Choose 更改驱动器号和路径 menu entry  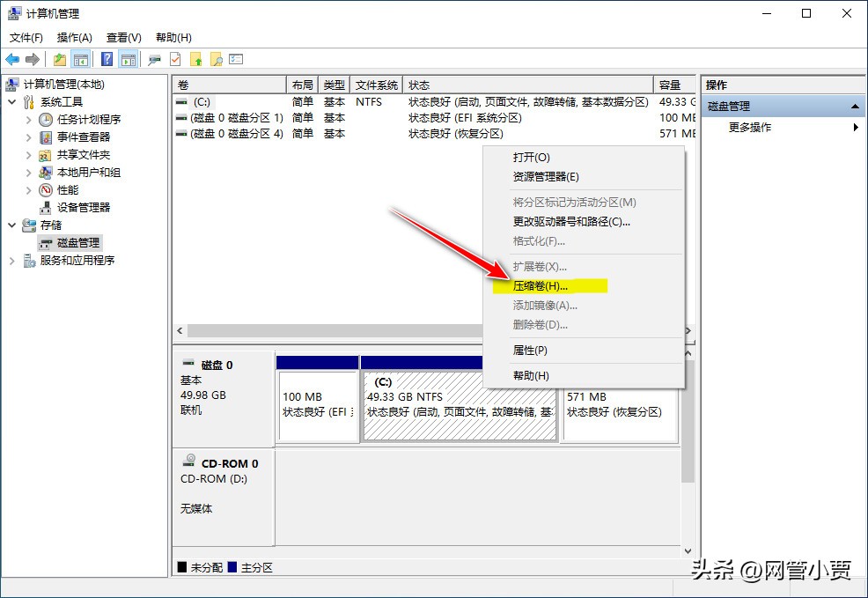(x=568, y=223)
